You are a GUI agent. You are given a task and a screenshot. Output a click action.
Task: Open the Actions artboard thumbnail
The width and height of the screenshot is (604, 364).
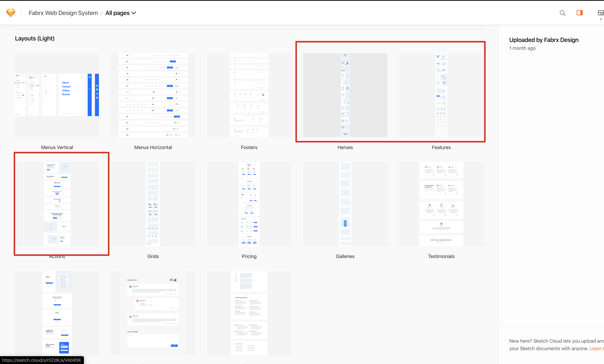click(x=57, y=204)
